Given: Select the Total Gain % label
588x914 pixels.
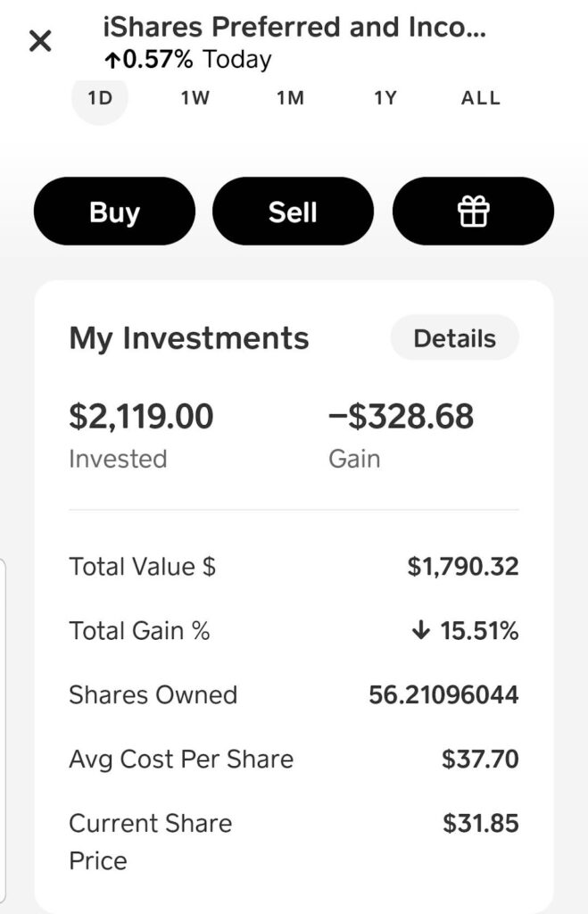Looking at the screenshot, I should point(139,631).
